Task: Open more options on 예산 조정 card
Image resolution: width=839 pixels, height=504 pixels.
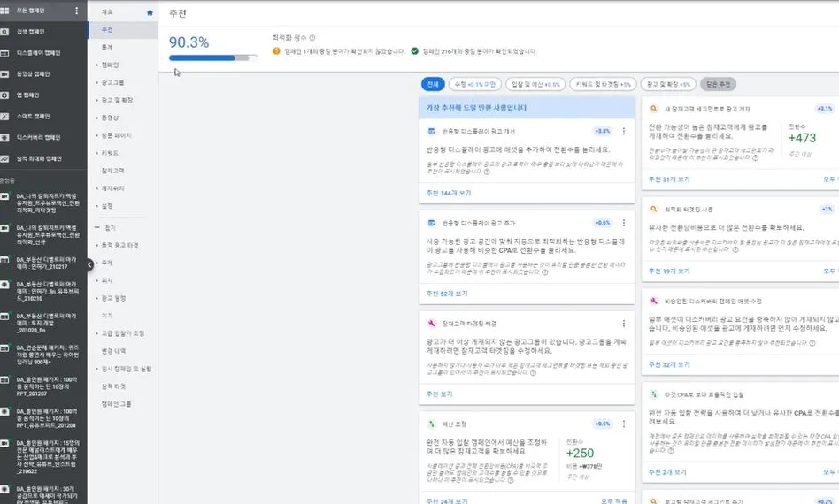Action: (623, 424)
